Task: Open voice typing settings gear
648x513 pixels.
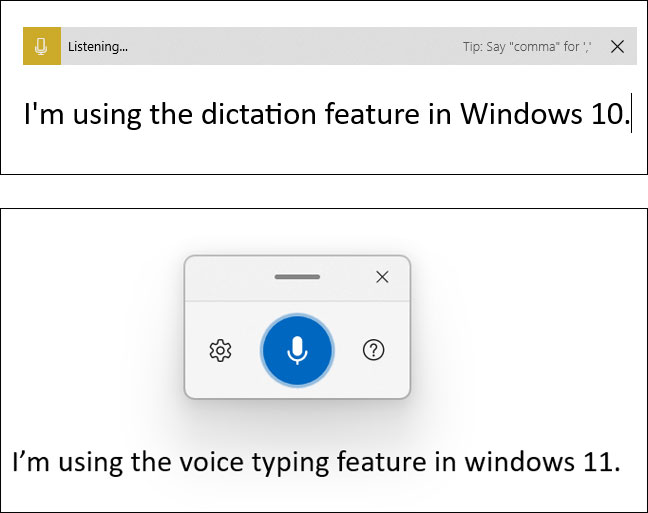Action: pyautogui.click(x=221, y=351)
